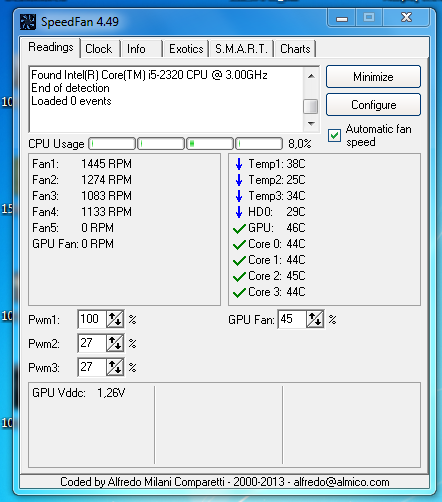Click the HD0 29C value
442x502 pixels.
tap(296, 212)
